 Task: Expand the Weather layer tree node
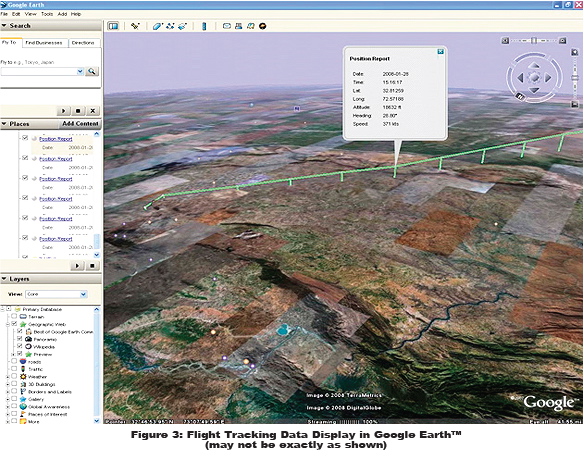point(7,377)
